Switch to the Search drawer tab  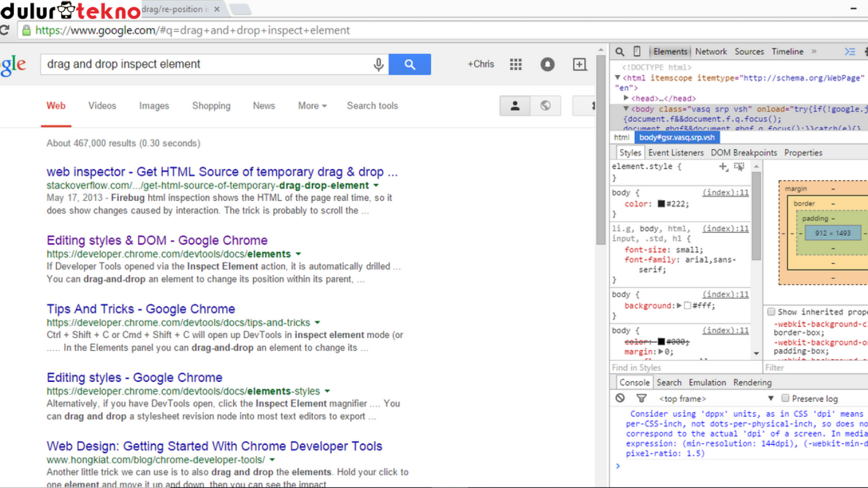coord(669,383)
